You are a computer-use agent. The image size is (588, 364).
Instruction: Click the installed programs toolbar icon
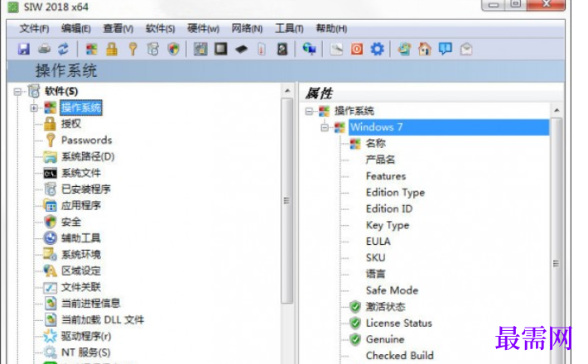(153, 49)
